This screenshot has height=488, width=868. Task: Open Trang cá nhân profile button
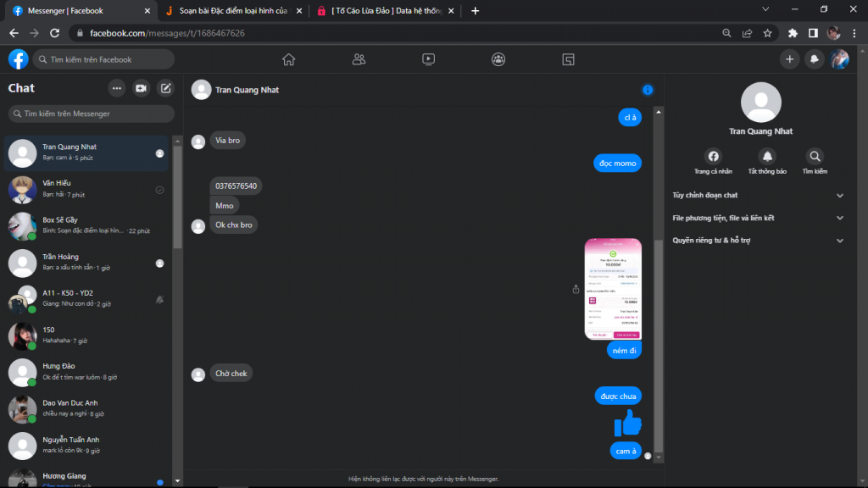(713, 157)
